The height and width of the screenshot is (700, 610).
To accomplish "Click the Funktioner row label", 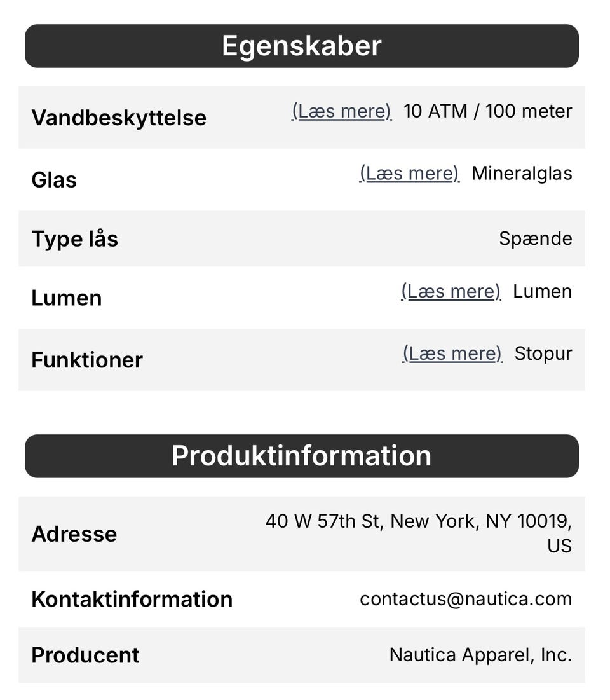I will (87, 360).
